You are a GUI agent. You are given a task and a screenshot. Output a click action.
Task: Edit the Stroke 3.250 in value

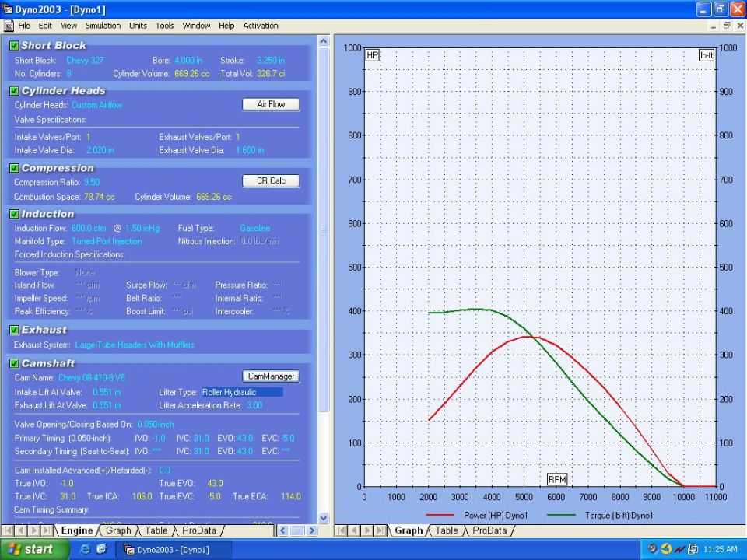271,61
